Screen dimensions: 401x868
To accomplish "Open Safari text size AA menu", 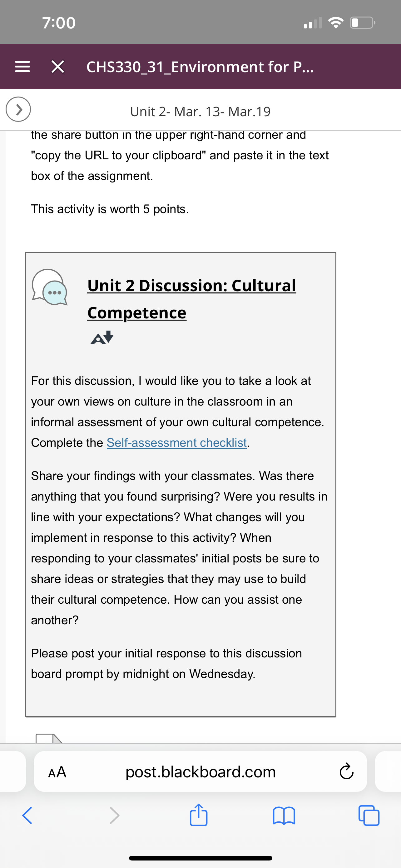I will [57, 772].
